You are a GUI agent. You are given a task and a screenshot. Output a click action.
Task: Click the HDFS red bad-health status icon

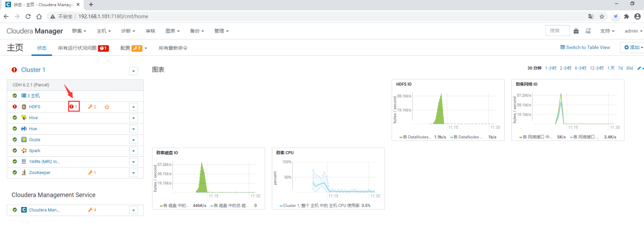click(15, 107)
